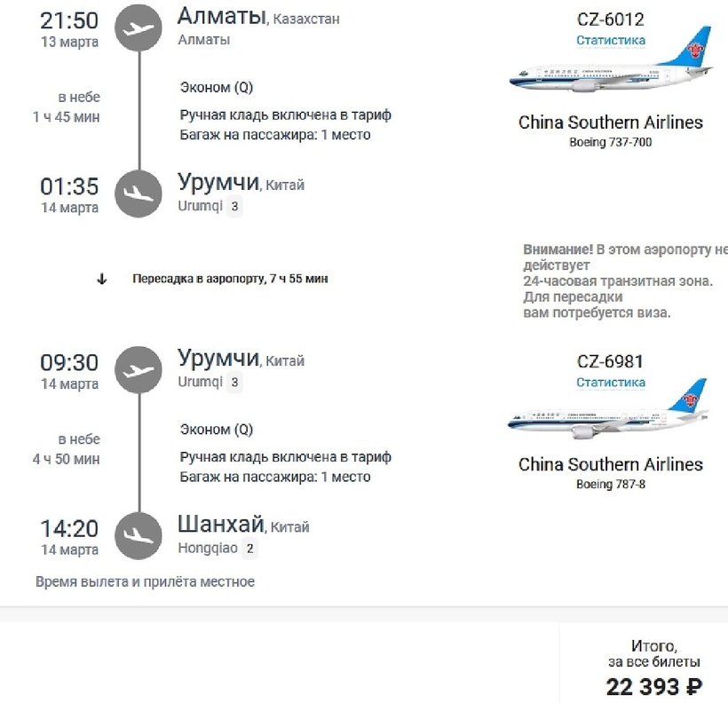The height and width of the screenshot is (703, 728).
Task: Click terminal 3 badge at Urumqi arrival
Action: click(x=233, y=207)
